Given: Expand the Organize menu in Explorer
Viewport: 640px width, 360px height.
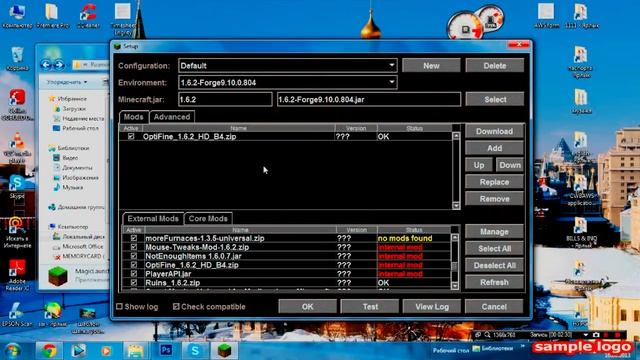Looking at the screenshot, I should click(x=67, y=82).
